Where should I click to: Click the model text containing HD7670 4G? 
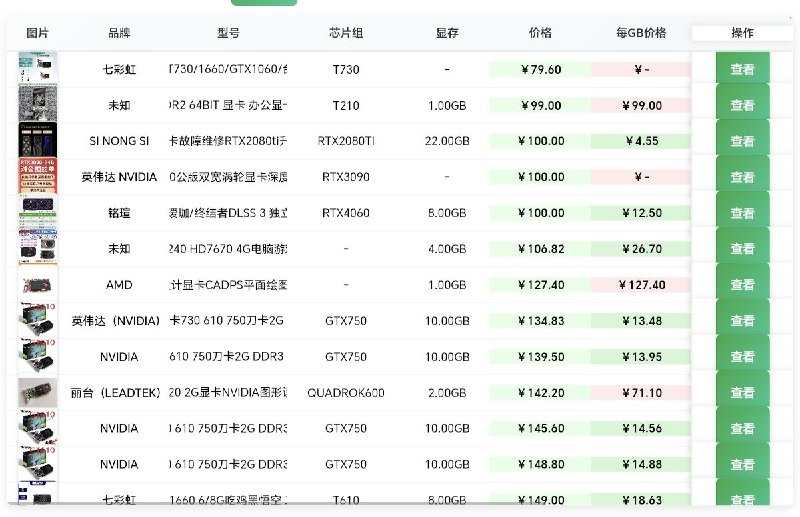(228, 249)
